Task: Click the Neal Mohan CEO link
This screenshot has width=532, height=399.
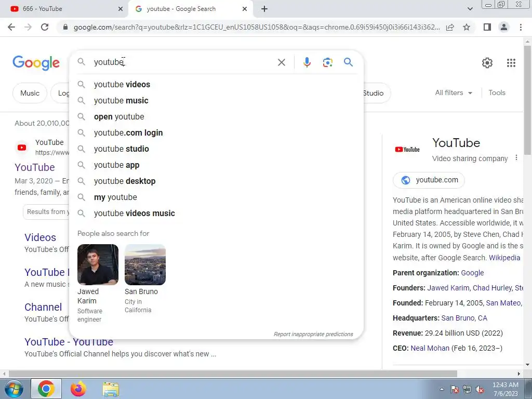Action: (x=430, y=348)
